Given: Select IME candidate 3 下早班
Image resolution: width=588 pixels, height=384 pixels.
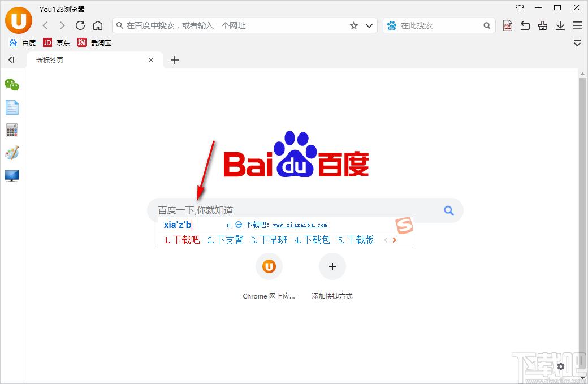Looking at the screenshot, I should click(269, 240).
